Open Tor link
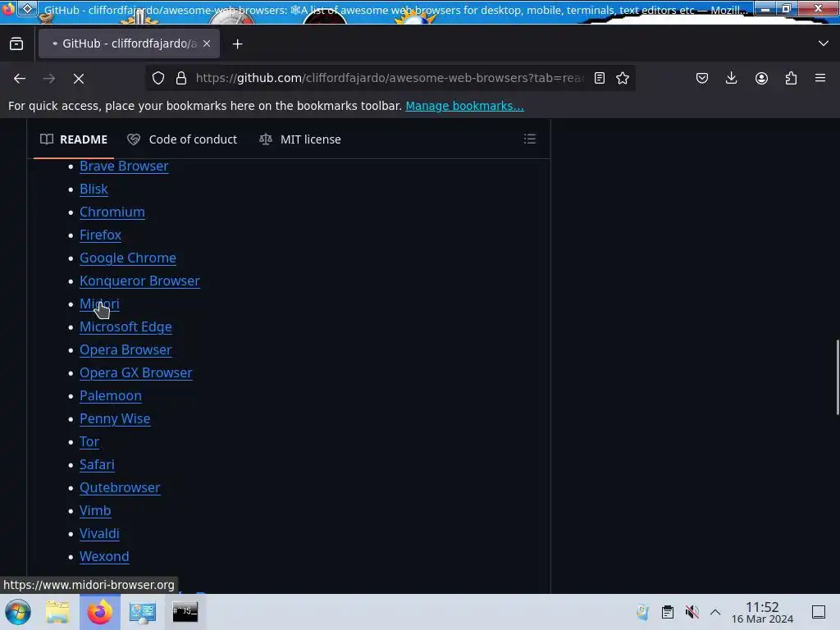 89,442
